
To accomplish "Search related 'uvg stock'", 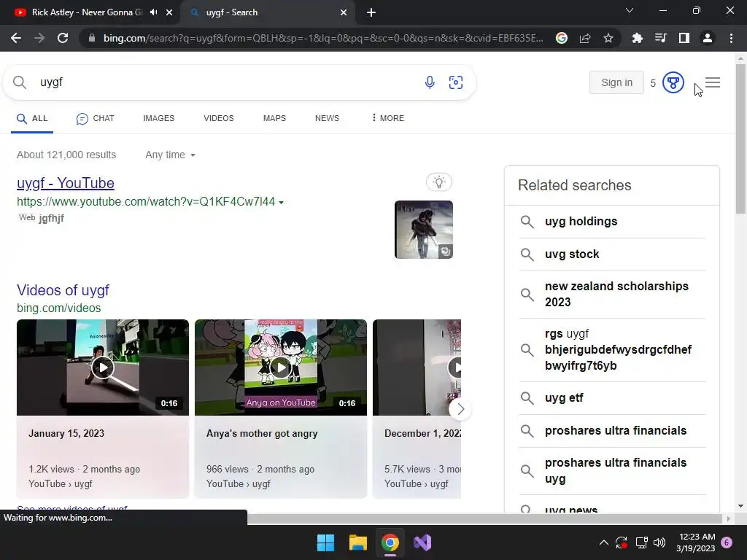I will pos(612,254).
